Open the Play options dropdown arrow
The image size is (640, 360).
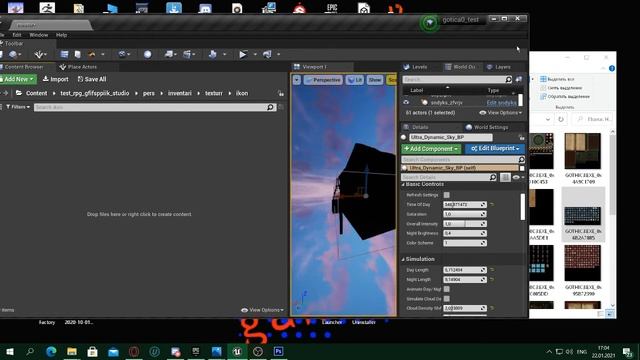(x=255, y=54)
